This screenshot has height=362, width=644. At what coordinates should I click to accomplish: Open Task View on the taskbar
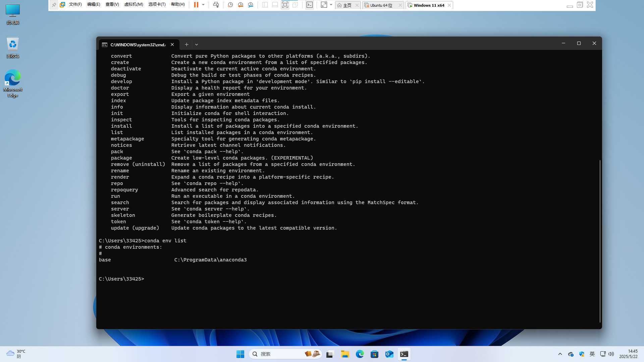330,354
